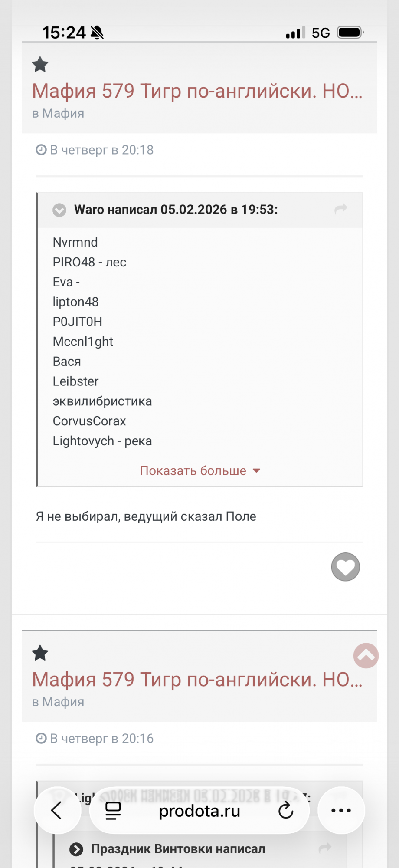This screenshot has width=399, height=868.
Task: Open the reader/page settings icon
Action: click(113, 810)
